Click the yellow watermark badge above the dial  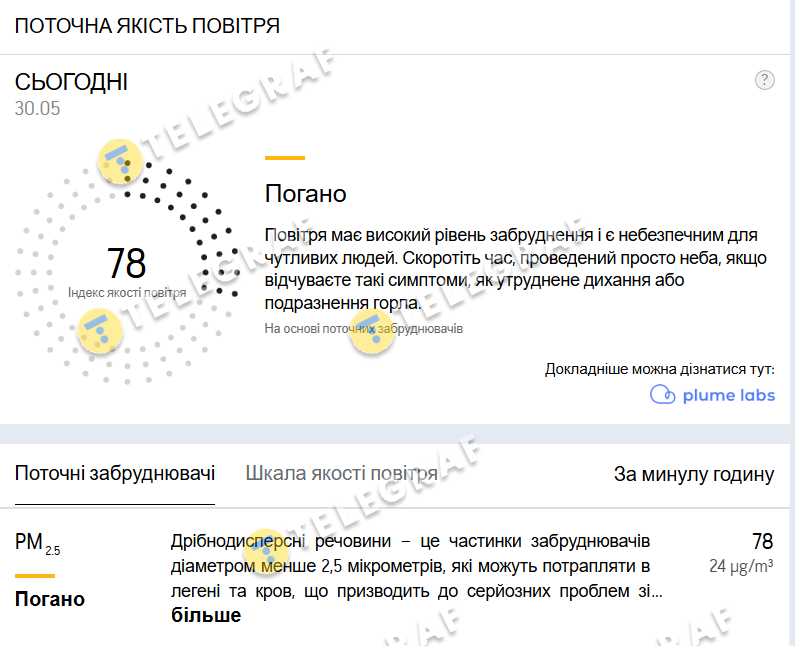(x=119, y=160)
